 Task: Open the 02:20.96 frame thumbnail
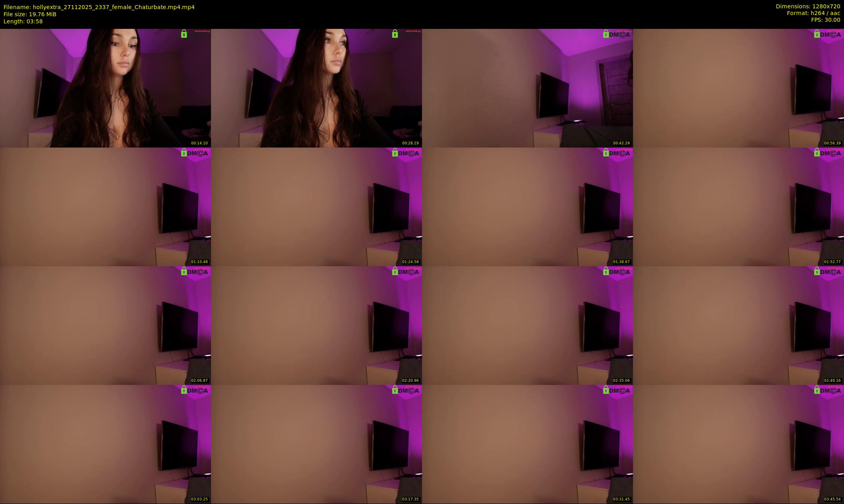click(316, 325)
